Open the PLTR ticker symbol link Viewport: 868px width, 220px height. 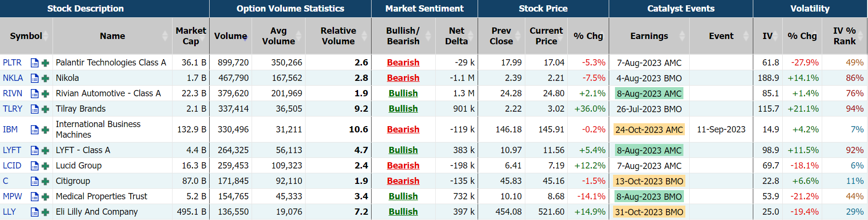click(12, 63)
